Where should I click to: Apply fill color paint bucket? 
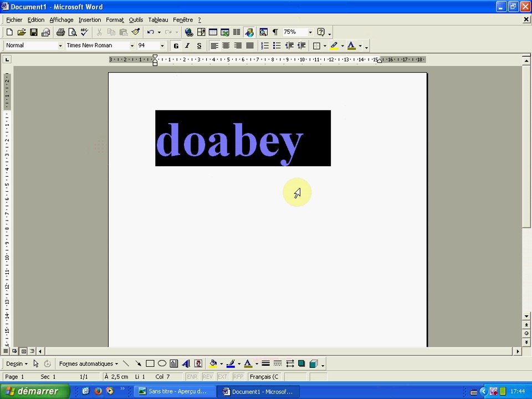(213, 364)
